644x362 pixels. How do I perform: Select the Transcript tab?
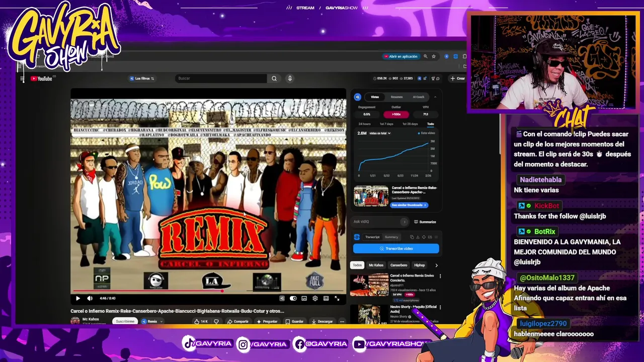tap(372, 237)
